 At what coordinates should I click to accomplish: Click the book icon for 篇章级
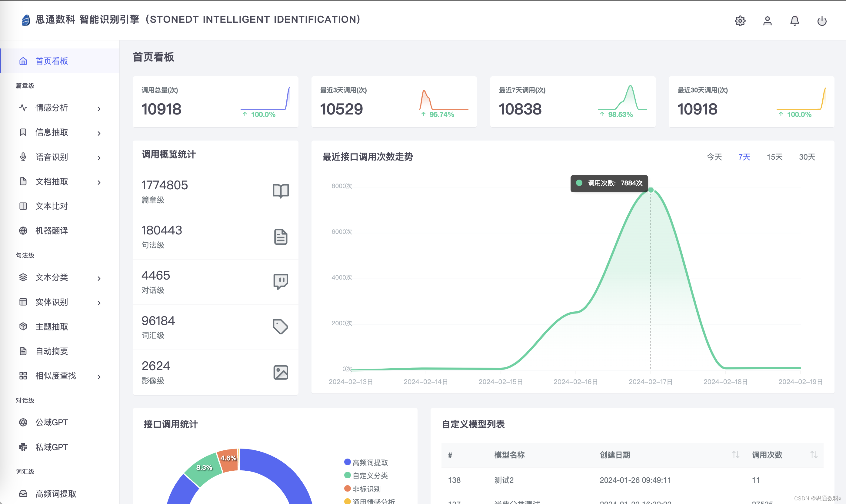tap(281, 191)
